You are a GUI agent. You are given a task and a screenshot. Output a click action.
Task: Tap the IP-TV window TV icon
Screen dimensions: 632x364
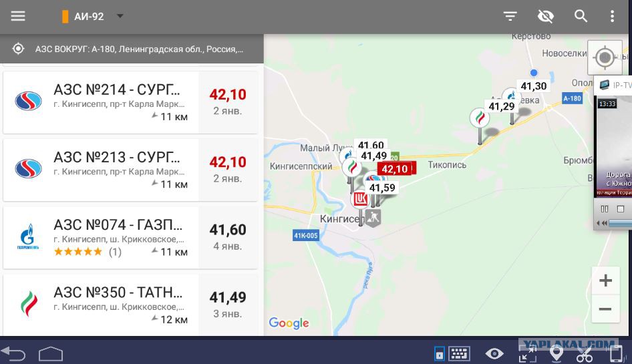pos(604,85)
